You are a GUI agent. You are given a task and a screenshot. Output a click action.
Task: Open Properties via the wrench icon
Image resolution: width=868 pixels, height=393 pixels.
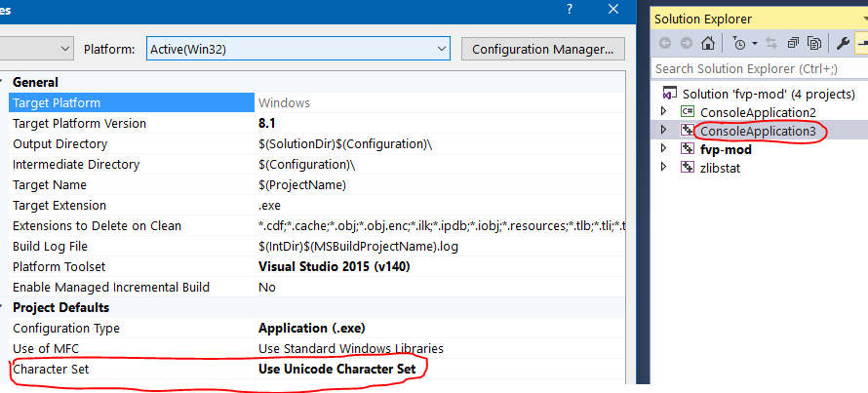pyautogui.click(x=842, y=43)
